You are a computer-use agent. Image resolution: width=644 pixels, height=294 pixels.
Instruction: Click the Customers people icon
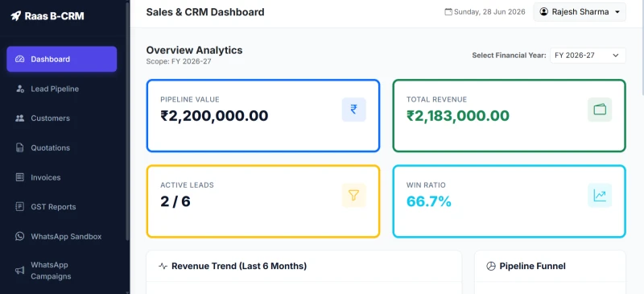click(x=19, y=118)
